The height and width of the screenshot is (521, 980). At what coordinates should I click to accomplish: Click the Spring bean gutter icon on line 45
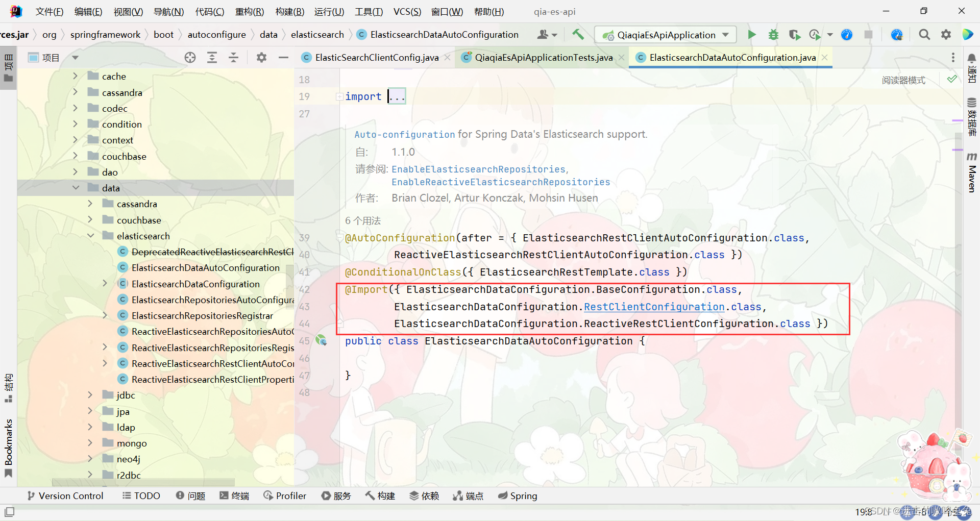click(x=321, y=340)
